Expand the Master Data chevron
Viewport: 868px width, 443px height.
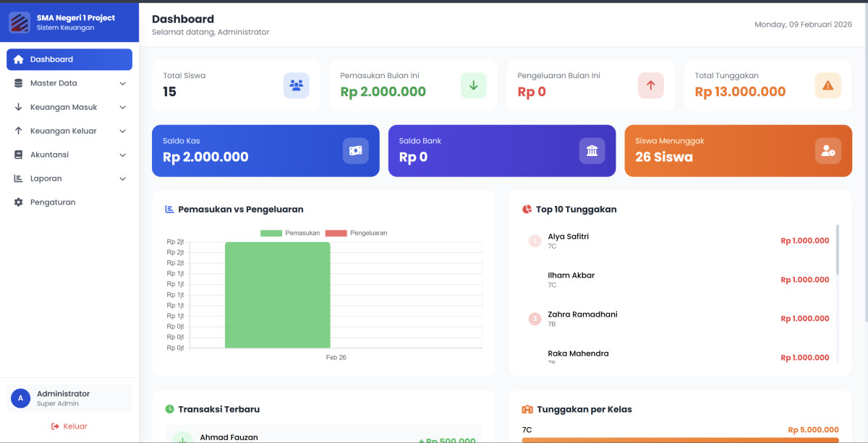click(122, 83)
